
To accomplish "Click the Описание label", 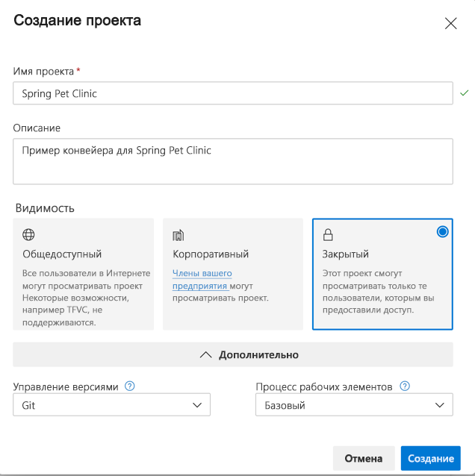I will [37, 128].
